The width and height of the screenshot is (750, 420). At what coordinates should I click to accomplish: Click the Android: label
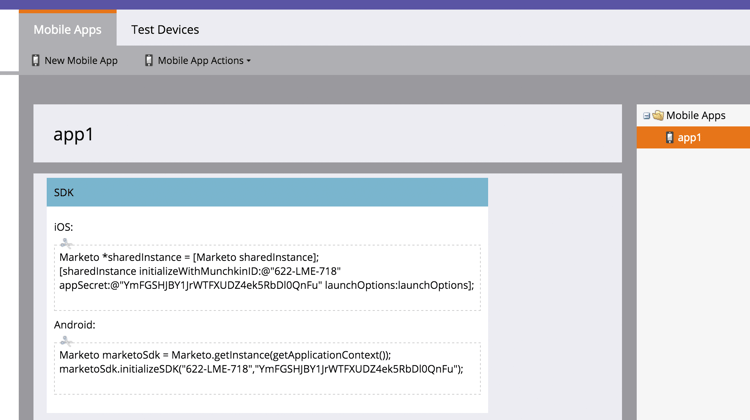click(x=75, y=325)
